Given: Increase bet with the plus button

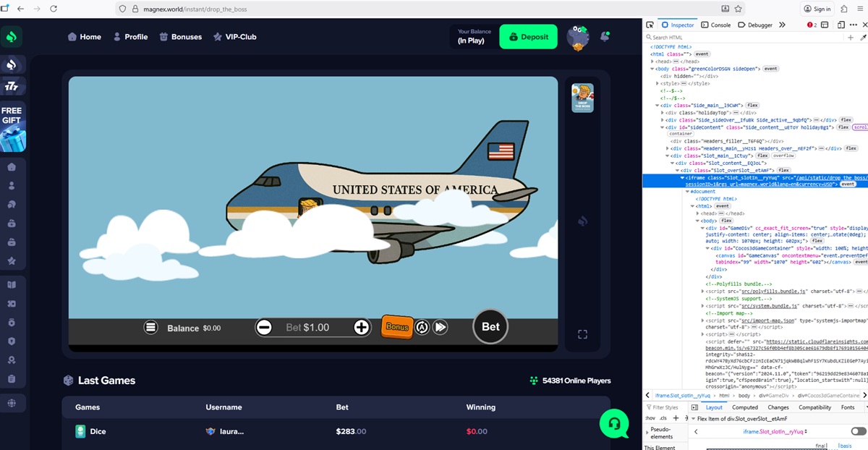Looking at the screenshot, I should click(x=362, y=328).
